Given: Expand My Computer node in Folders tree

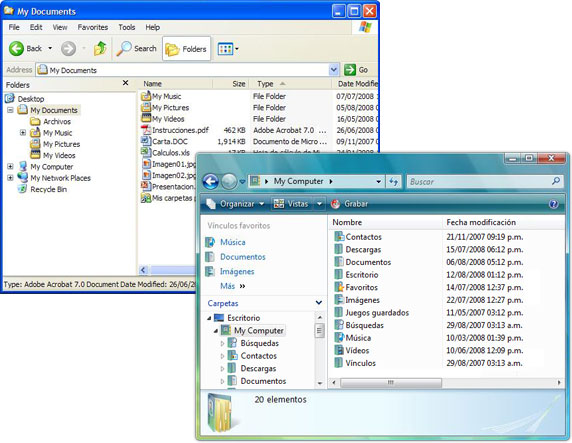Looking at the screenshot, I should click(10, 166).
